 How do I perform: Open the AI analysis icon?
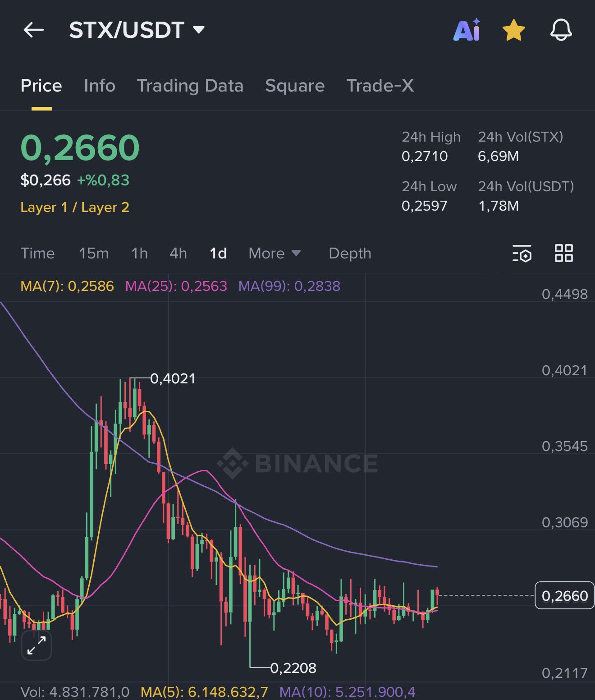[x=467, y=30]
